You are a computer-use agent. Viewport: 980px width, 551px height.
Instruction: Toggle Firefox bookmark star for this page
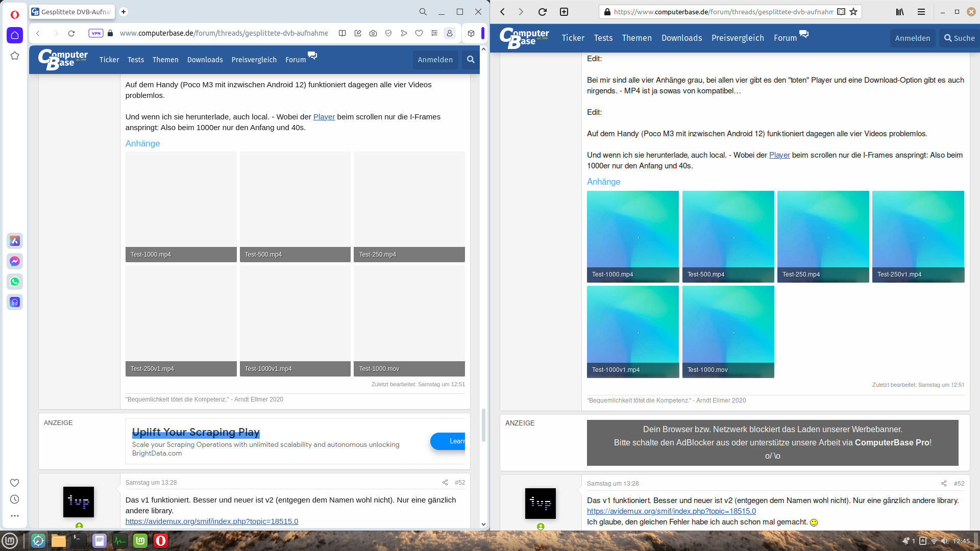pos(853,12)
